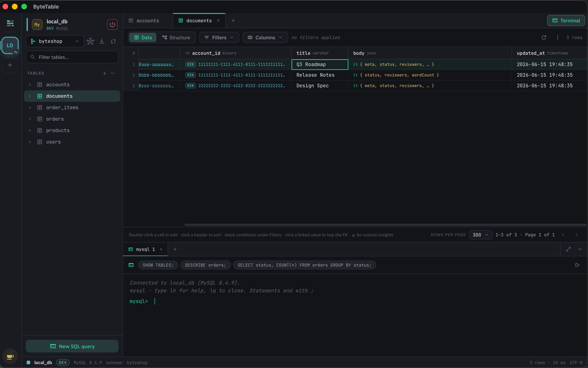588x368 pixels.
Task: Click the link icon in account_id header
Action: point(187,53)
